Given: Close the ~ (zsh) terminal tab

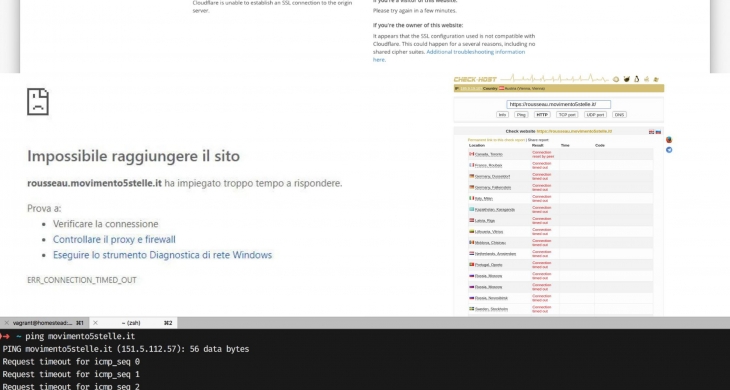Looking at the screenshot, I should (x=95, y=323).
